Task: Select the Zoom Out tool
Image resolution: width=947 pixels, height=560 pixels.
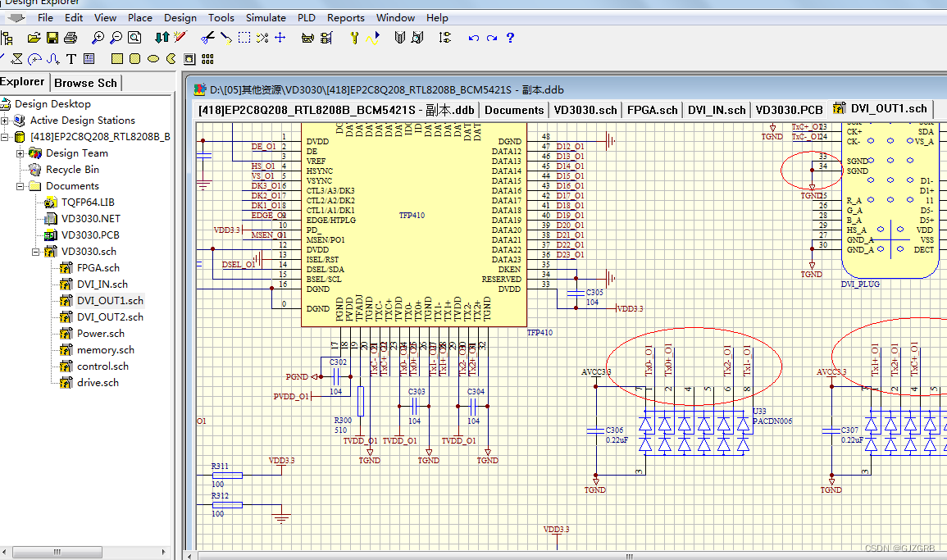Action: pos(115,37)
